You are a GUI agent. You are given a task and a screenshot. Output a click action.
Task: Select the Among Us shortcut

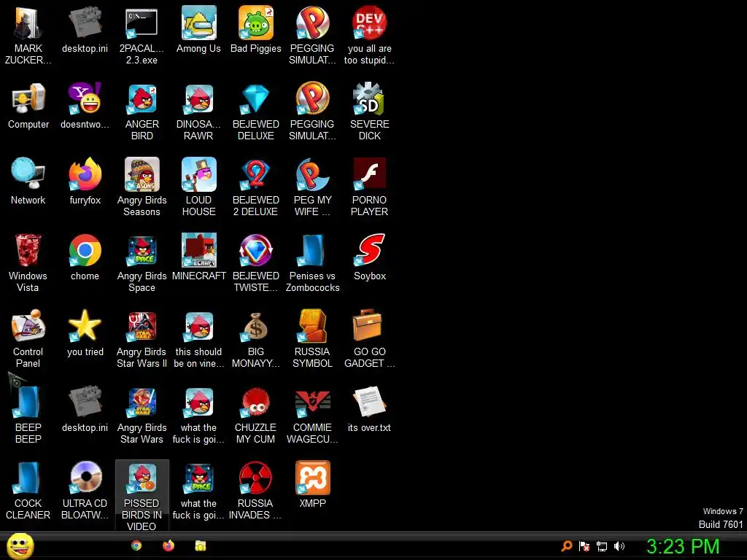(x=198, y=29)
